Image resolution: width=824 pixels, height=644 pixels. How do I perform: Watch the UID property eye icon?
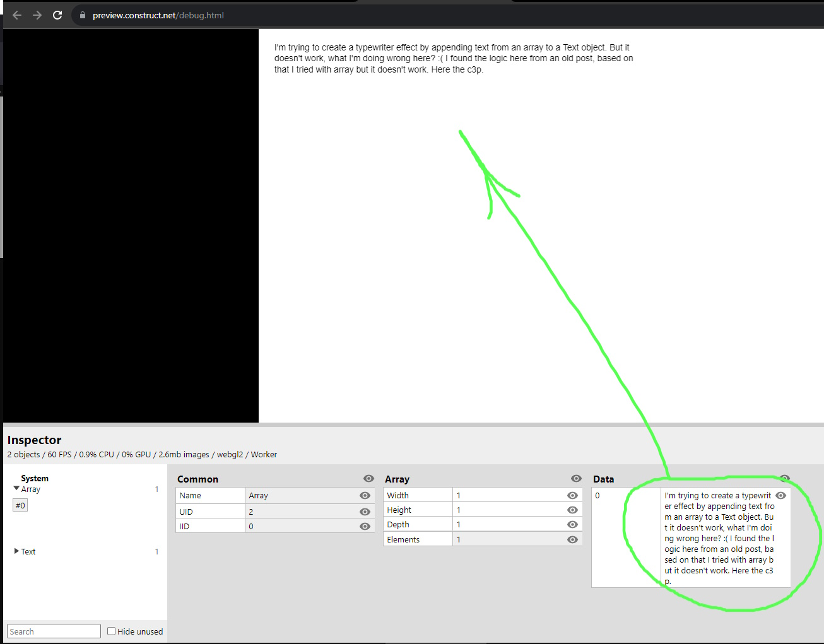pyautogui.click(x=365, y=512)
